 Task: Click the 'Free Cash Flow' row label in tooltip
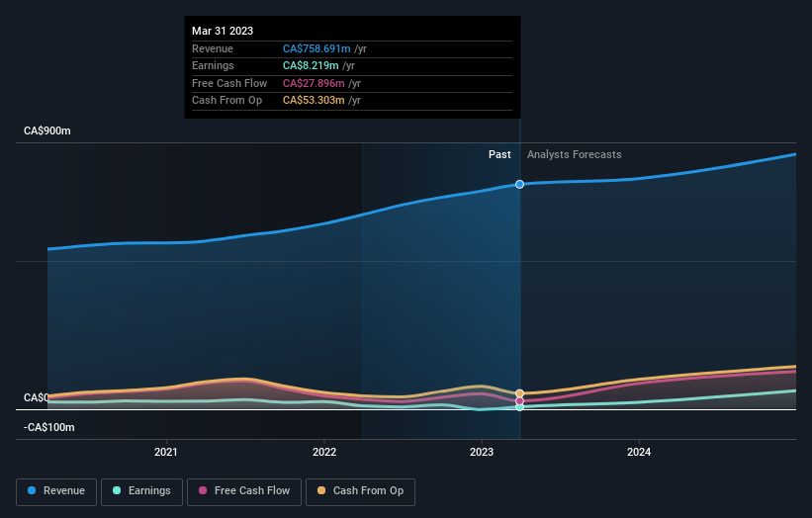[229, 83]
